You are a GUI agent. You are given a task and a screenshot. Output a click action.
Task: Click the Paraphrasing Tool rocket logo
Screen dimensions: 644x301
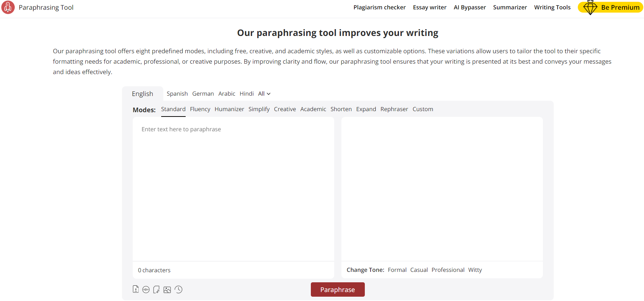8,8
